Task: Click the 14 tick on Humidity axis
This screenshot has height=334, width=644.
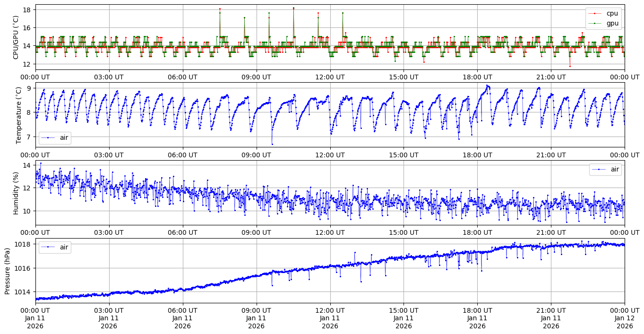Action: [27, 165]
